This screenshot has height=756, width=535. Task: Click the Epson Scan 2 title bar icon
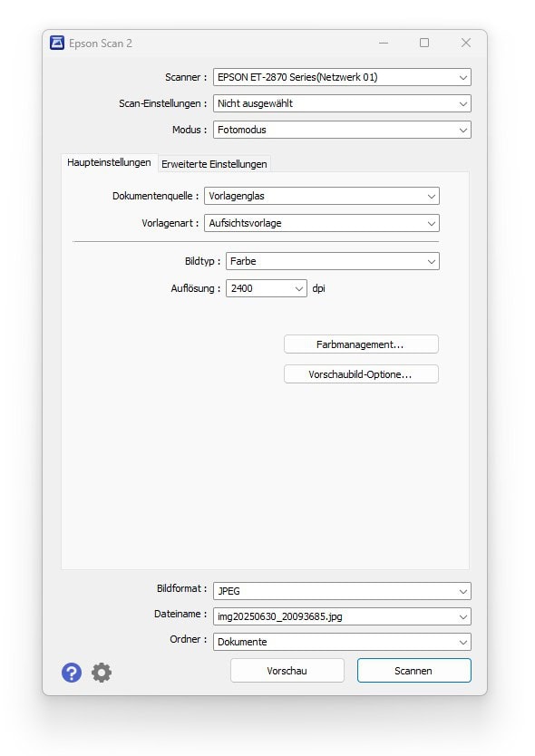(x=57, y=43)
